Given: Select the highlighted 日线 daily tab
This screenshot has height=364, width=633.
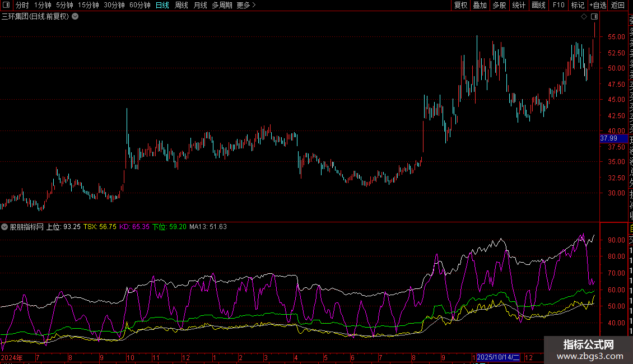Looking at the screenshot, I should click(162, 5).
